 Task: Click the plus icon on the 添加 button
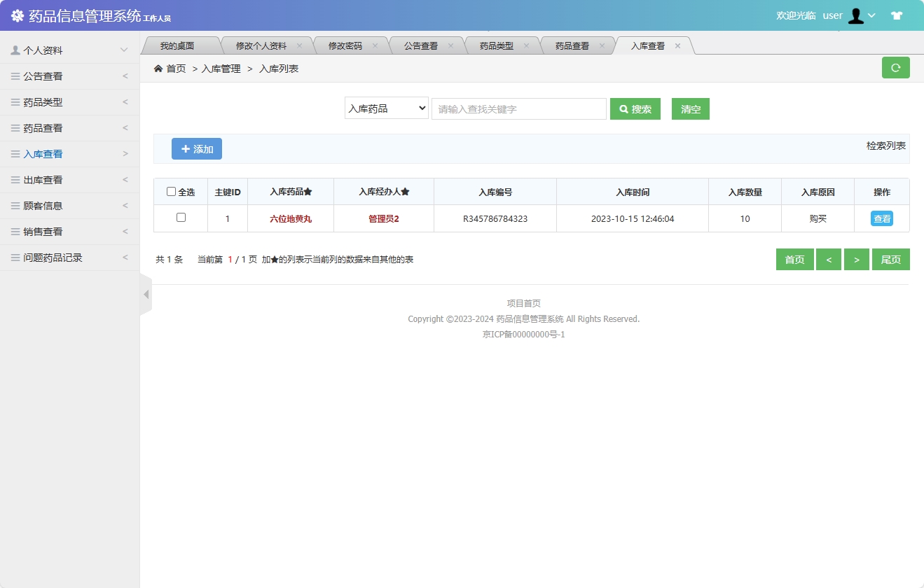pos(184,148)
